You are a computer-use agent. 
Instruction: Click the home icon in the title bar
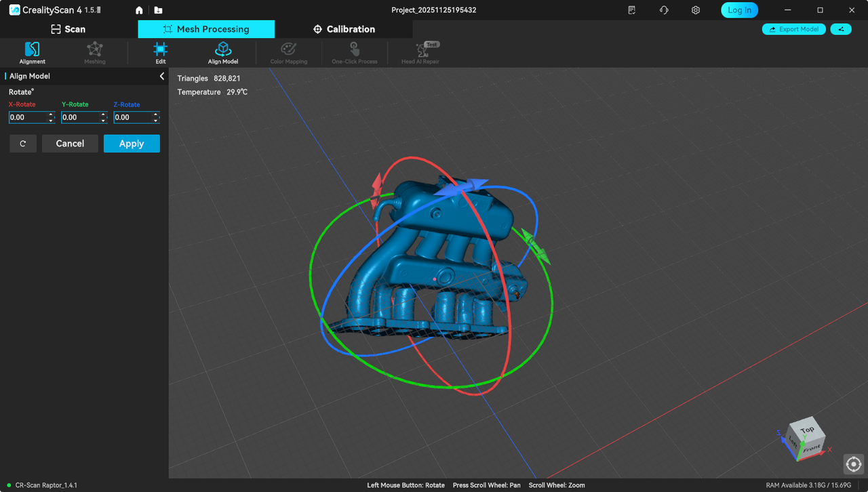(138, 10)
